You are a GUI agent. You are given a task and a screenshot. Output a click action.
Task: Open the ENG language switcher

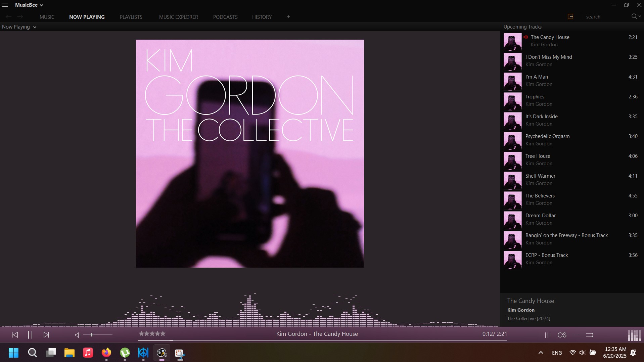[x=557, y=353]
